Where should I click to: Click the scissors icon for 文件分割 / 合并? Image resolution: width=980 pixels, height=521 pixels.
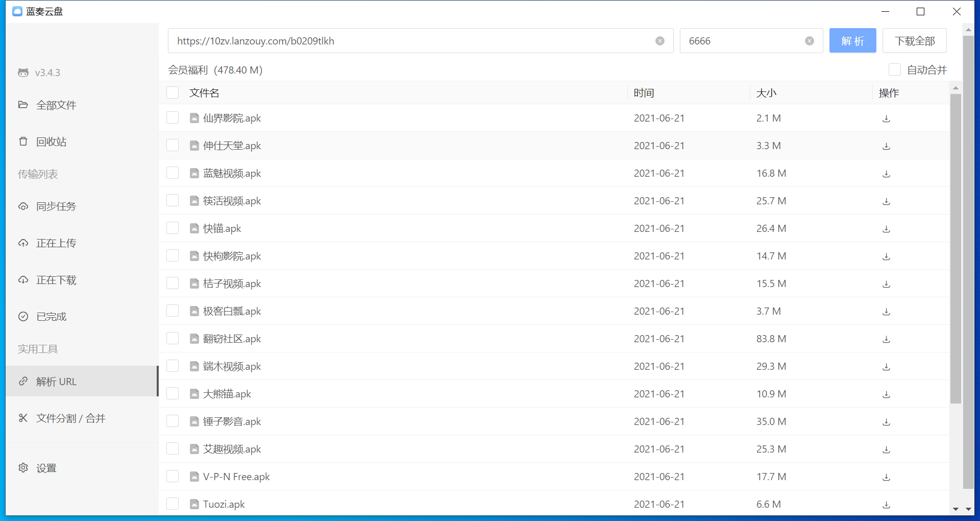point(23,418)
